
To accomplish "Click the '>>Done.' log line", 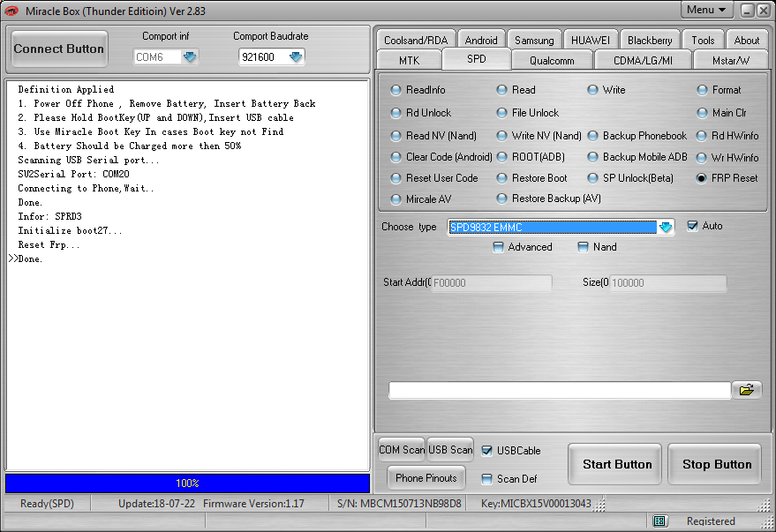I will (x=26, y=259).
